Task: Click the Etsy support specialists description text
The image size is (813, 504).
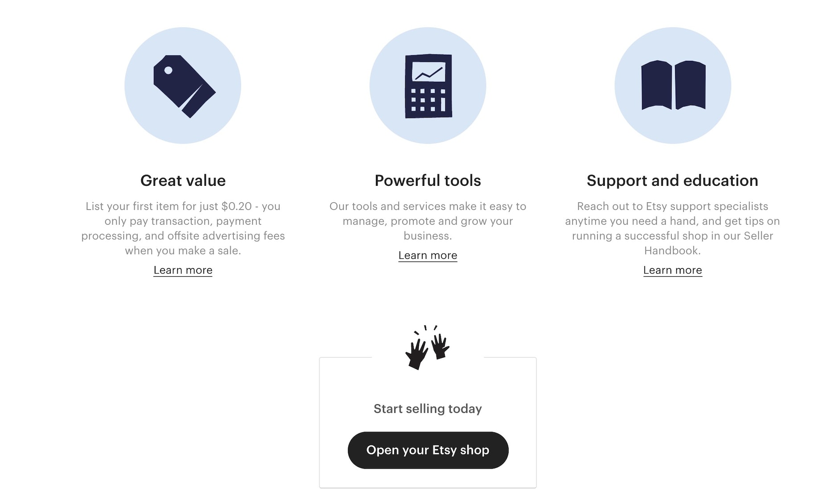Action: 672,228
